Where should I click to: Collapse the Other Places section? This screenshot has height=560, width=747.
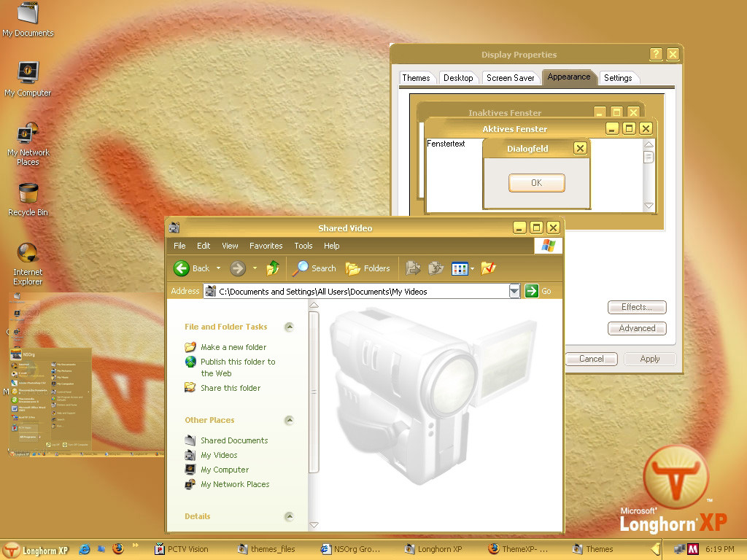click(x=289, y=420)
